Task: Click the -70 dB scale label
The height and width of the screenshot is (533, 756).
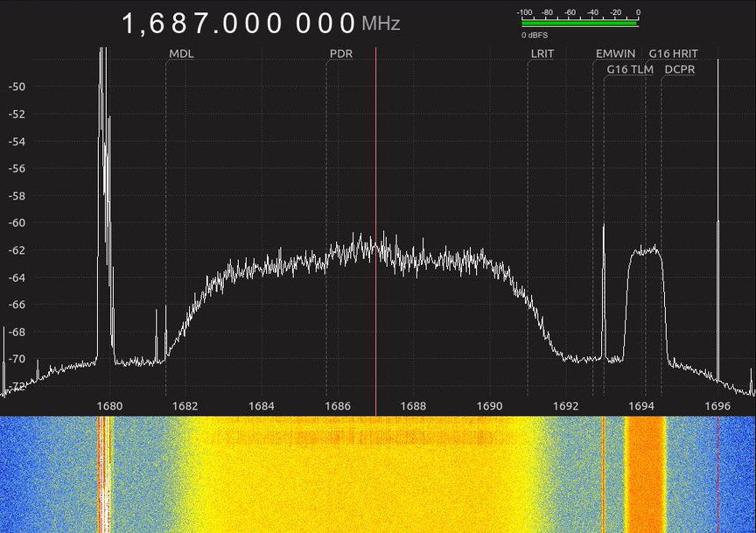Action: [x=17, y=359]
